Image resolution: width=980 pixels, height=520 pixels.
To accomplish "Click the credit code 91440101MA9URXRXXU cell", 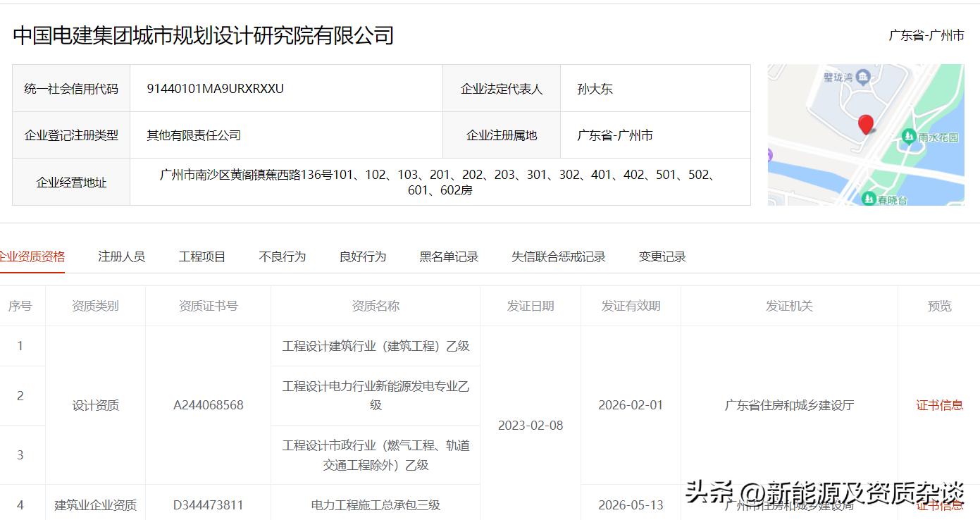I will [216, 88].
